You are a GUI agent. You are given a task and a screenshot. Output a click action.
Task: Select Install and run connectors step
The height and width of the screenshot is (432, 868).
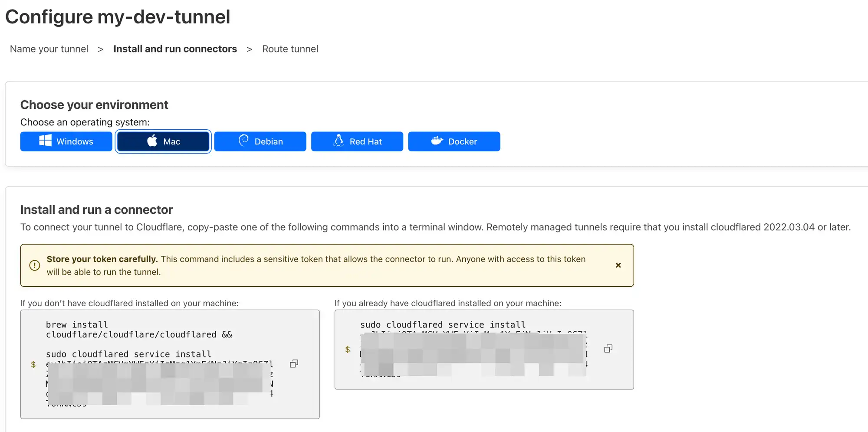pos(175,49)
